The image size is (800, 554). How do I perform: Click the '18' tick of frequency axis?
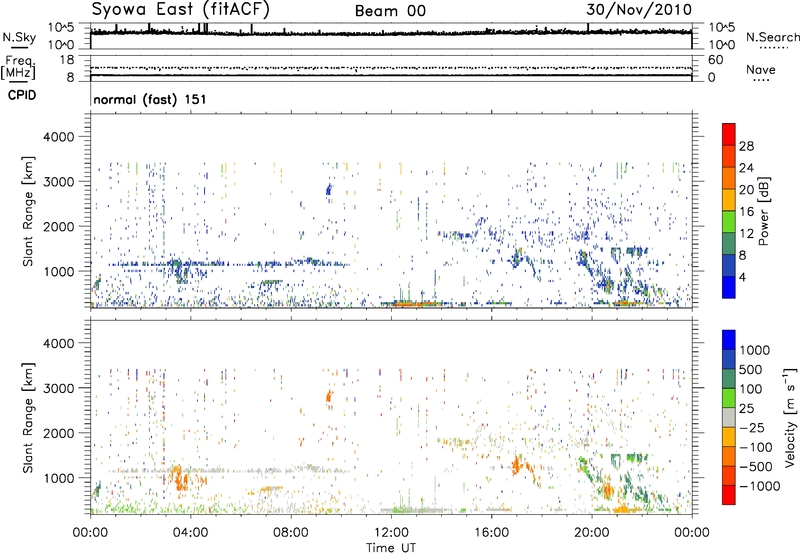click(x=67, y=60)
